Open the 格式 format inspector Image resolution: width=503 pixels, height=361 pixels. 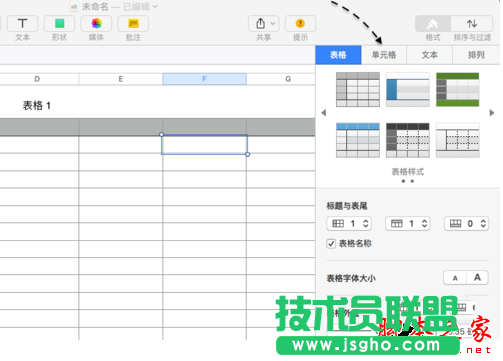click(x=433, y=24)
